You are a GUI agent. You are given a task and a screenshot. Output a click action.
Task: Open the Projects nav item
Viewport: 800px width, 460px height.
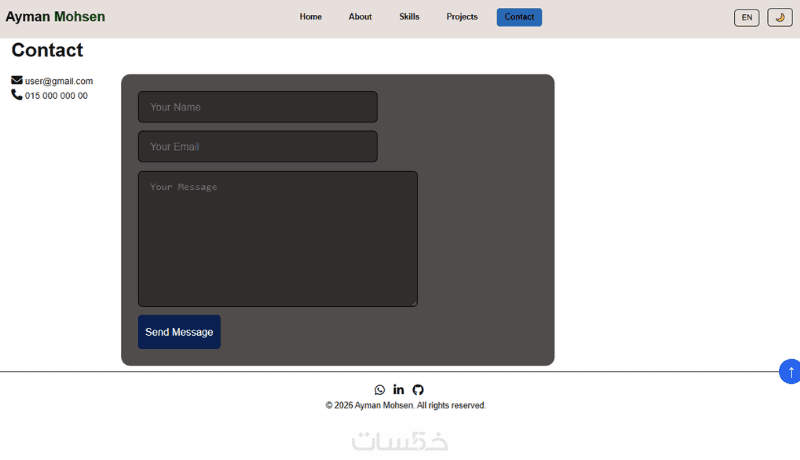[x=462, y=17]
